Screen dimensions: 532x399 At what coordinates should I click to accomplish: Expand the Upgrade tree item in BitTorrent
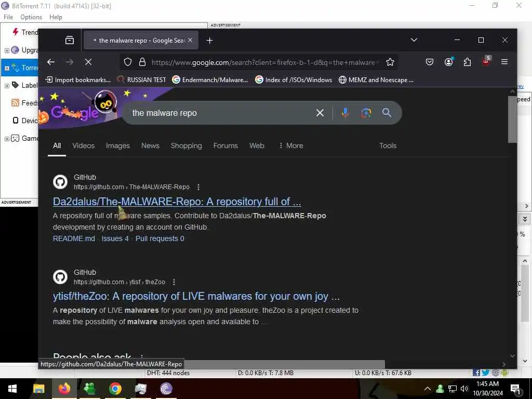(7, 50)
